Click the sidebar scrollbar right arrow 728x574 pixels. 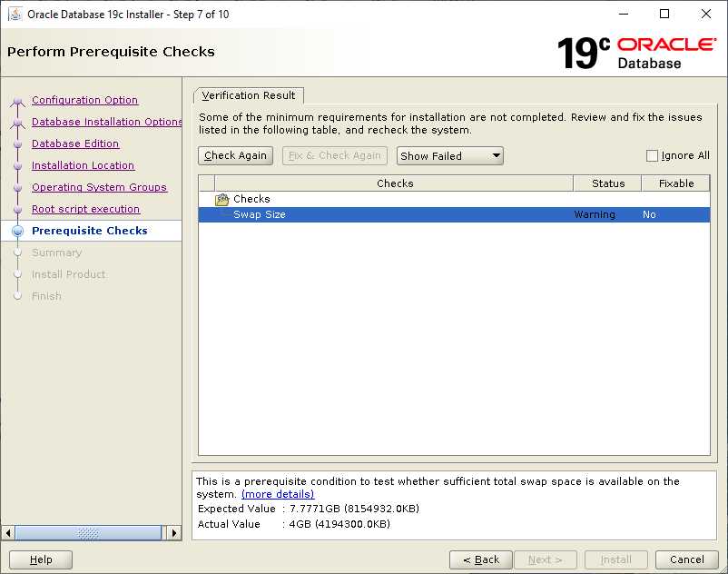(x=174, y=532)
